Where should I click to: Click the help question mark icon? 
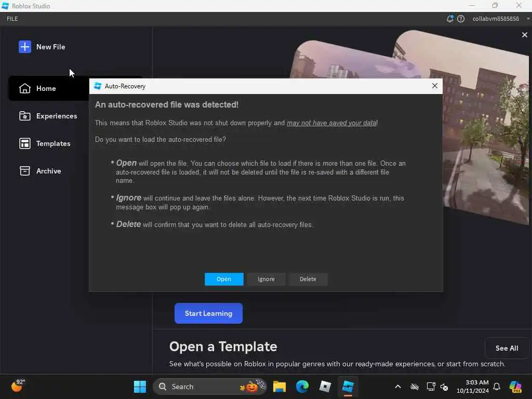(461, 19)
